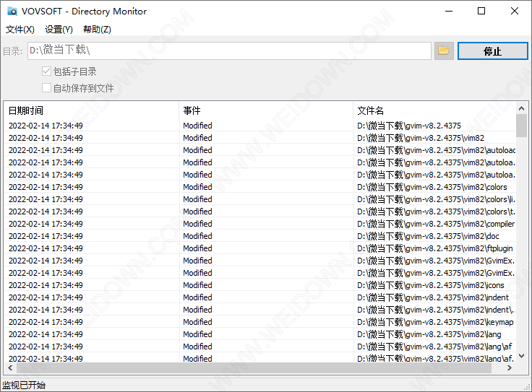The image size is (532, 392).
Task: Select row with path ending \vim82
Action: [x=260, y=138]
